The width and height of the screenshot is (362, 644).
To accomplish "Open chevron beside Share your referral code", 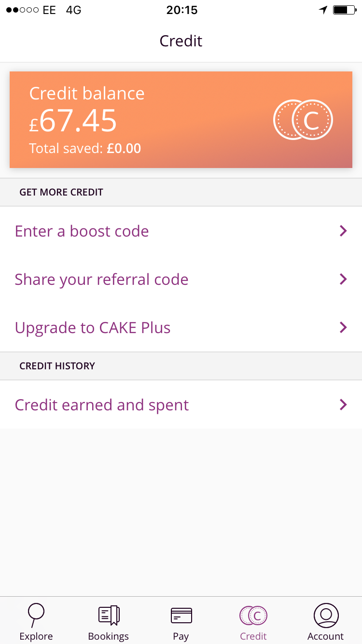I will pos(343,279).
